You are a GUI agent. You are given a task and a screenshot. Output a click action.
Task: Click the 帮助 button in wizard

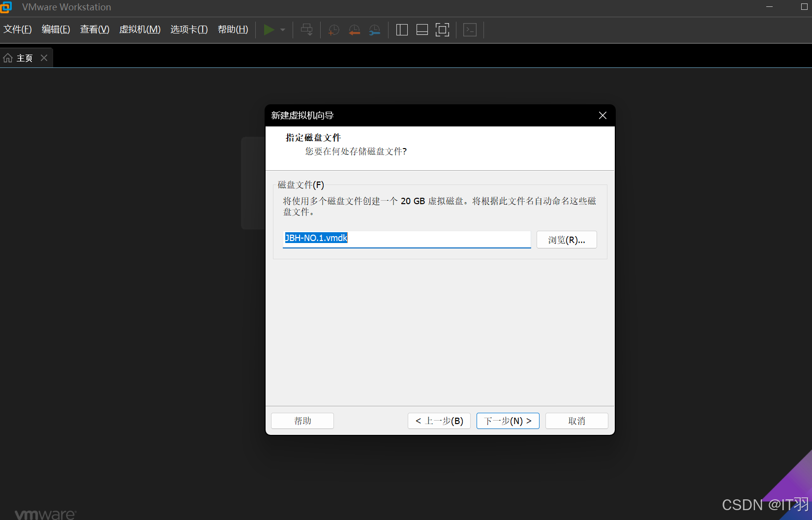click(302, 421)
